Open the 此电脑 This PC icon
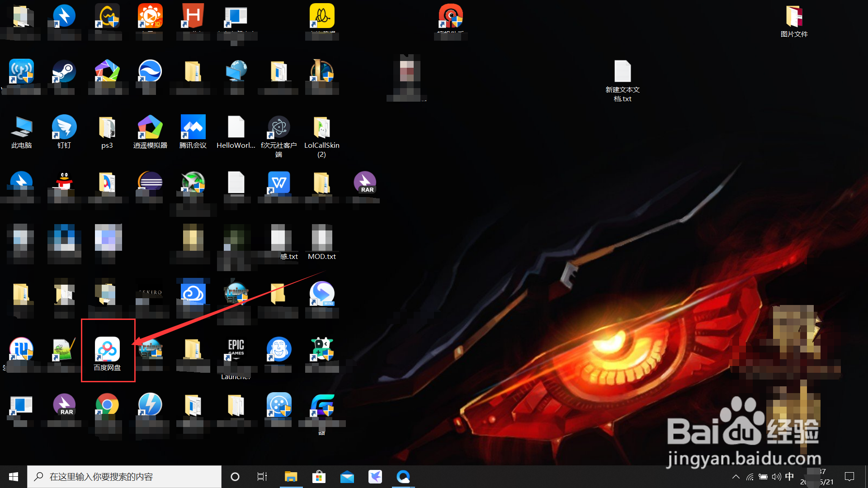 (21, 132)
